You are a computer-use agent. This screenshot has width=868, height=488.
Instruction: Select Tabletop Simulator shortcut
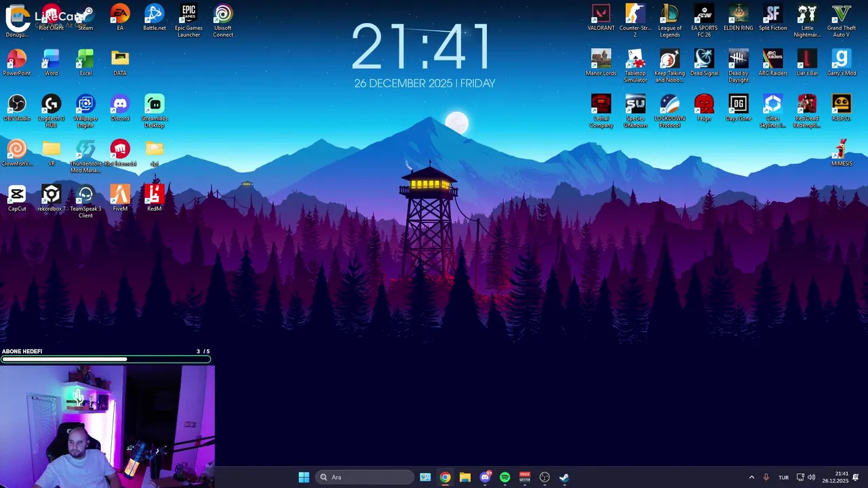pos(635,66)
